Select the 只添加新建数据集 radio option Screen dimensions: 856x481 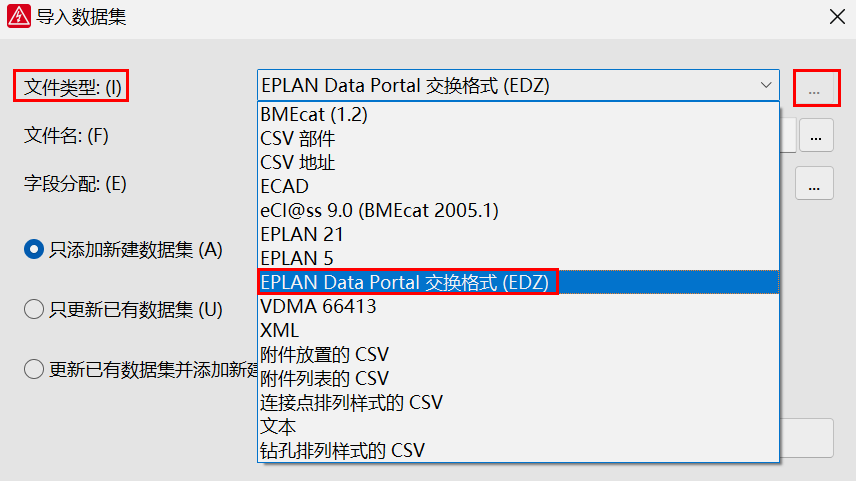(33, 250)
